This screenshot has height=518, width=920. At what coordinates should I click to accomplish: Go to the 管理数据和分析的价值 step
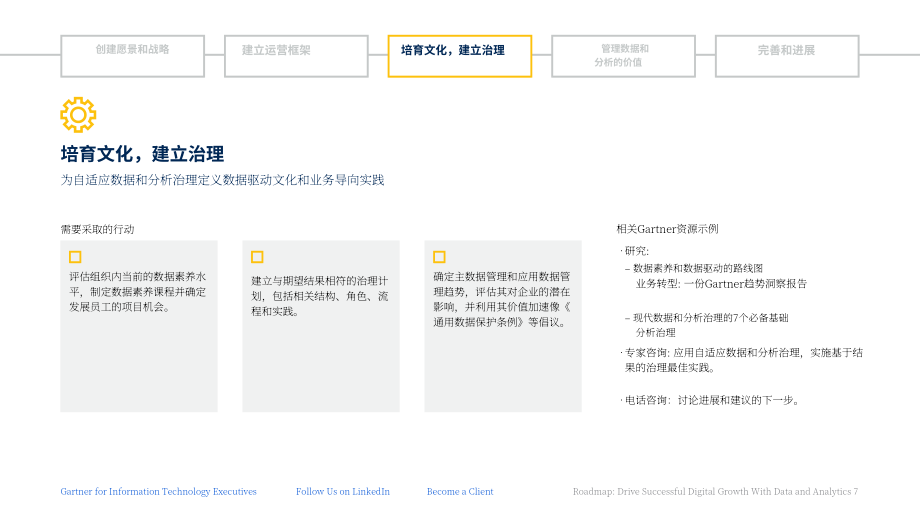click(623, 56)
